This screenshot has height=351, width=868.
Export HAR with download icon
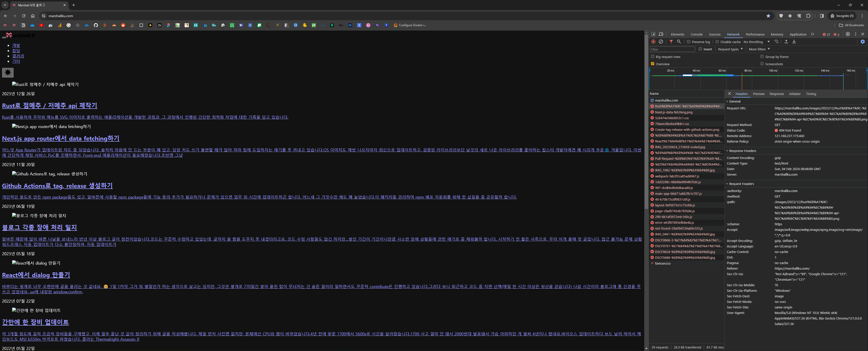pos(794,42)
